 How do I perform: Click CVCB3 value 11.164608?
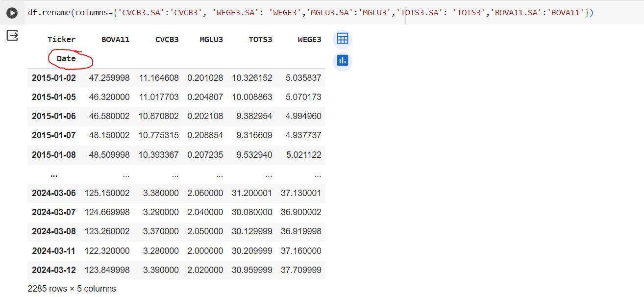159,78
